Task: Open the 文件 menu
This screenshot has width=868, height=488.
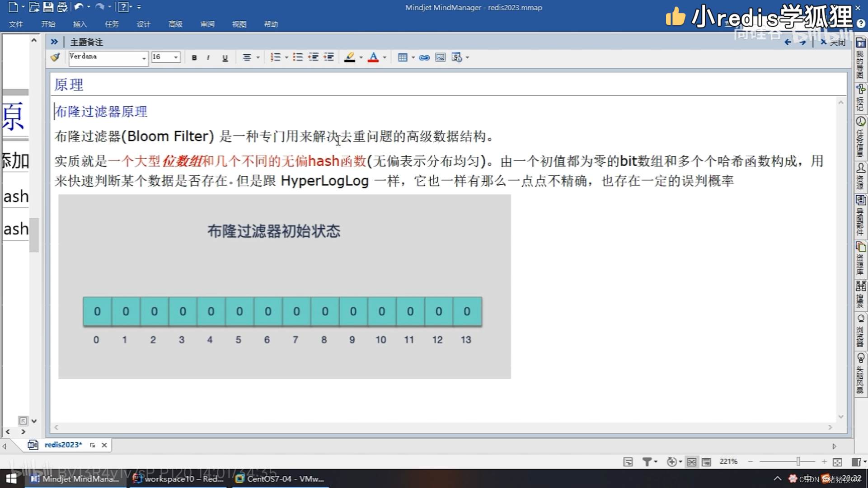Action: pos(16,24)
